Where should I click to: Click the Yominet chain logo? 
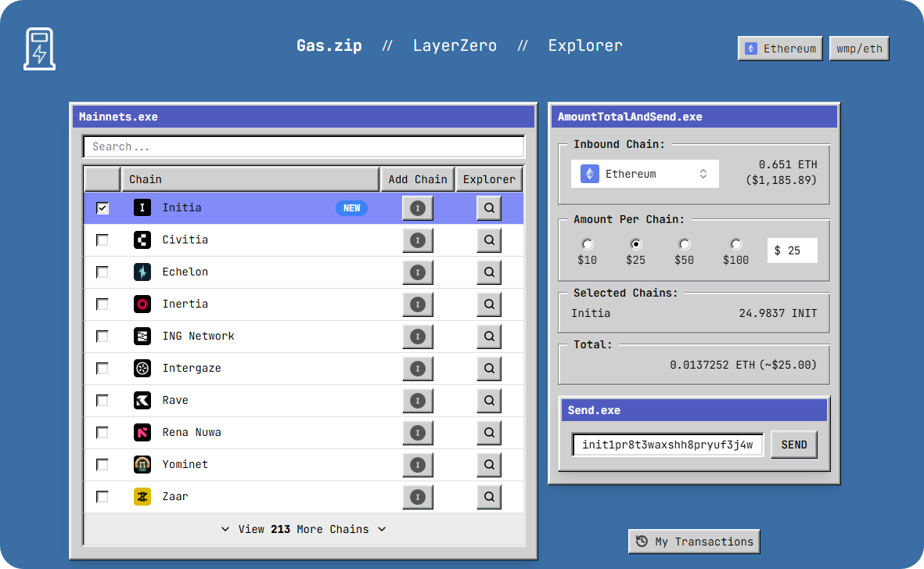click(142, 465)
